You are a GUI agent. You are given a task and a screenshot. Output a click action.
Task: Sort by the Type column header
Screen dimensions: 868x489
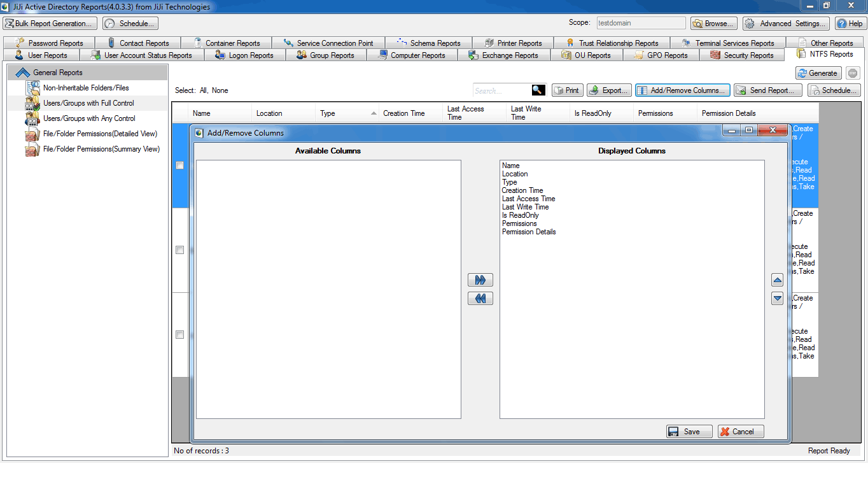(347, 113)
